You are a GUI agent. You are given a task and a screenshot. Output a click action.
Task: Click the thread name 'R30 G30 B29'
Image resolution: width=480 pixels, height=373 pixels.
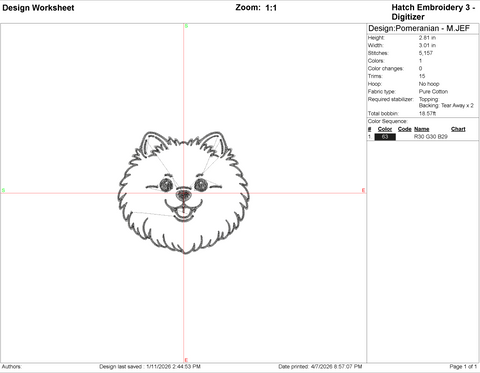coord(431,137)
